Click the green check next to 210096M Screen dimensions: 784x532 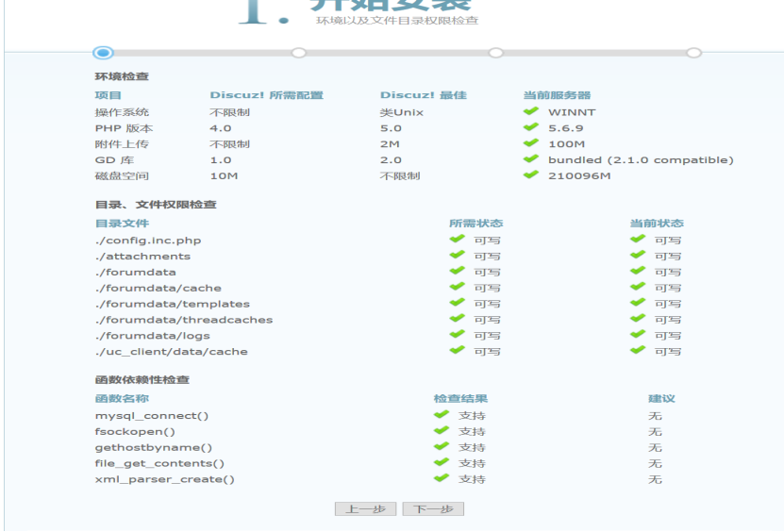531,175
